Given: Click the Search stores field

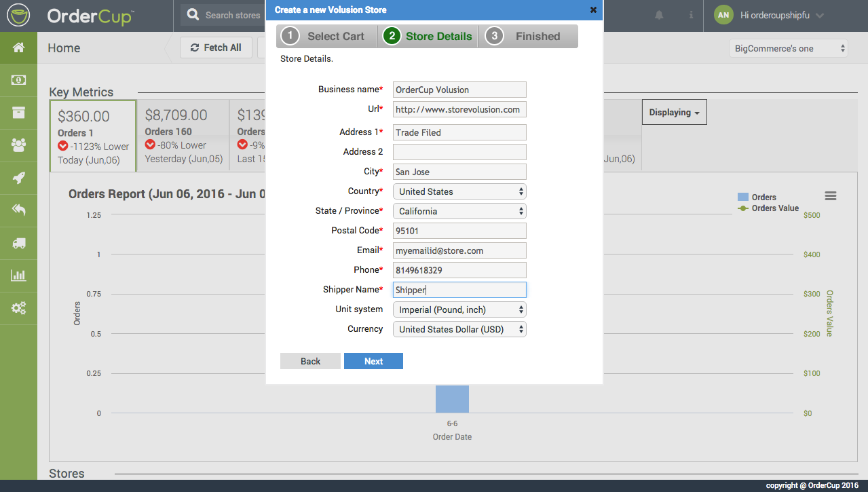Looking at the screenshot, I should pos(232,15).
